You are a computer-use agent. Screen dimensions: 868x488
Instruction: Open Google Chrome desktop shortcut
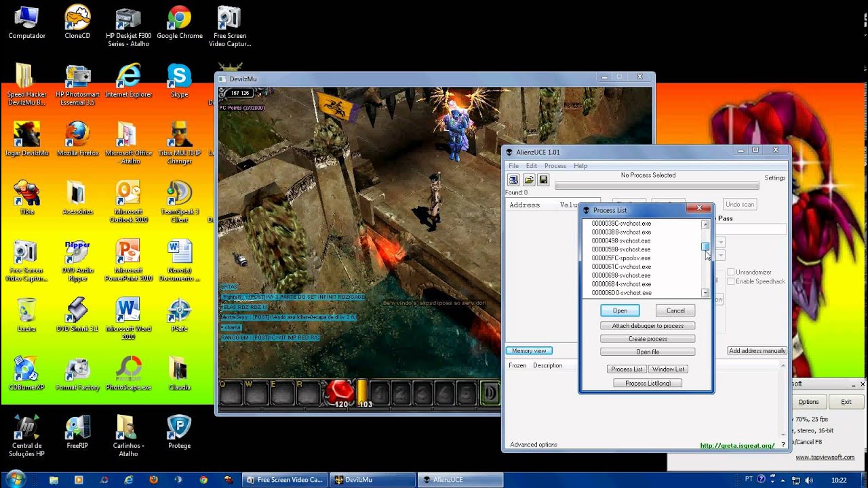click(180, 22)
